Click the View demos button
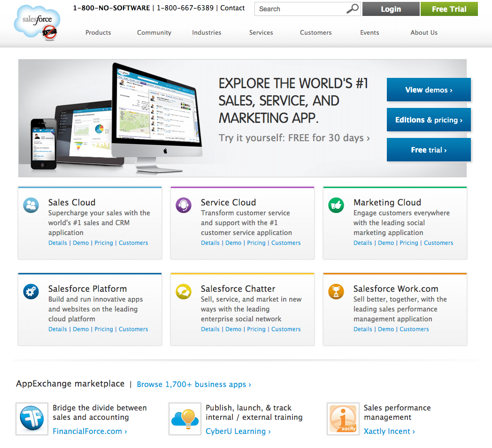The image size is (492, 448). pos(428,90)
